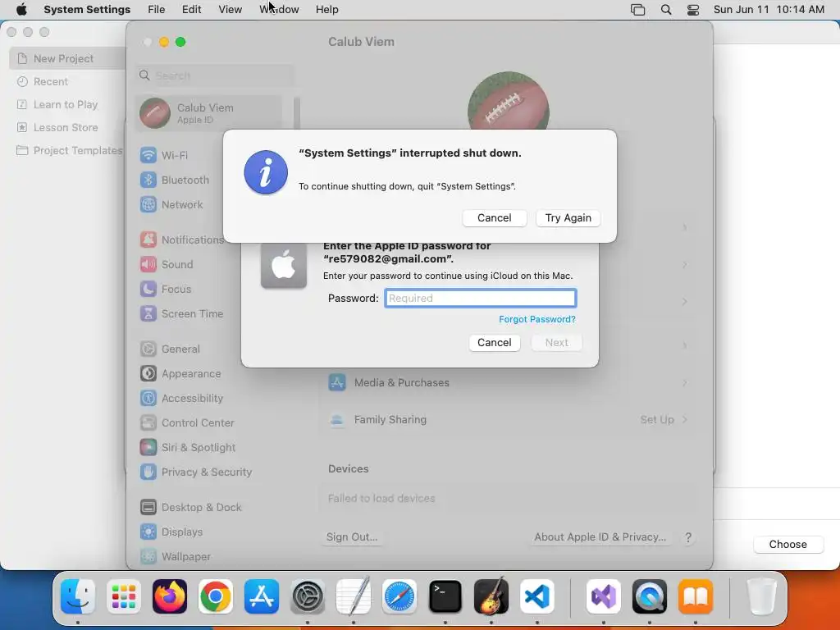Cancel the Apple ID password dialog
Image resolution: width=840 pixels, height=630 pixels.
click(x=495, y=343)
